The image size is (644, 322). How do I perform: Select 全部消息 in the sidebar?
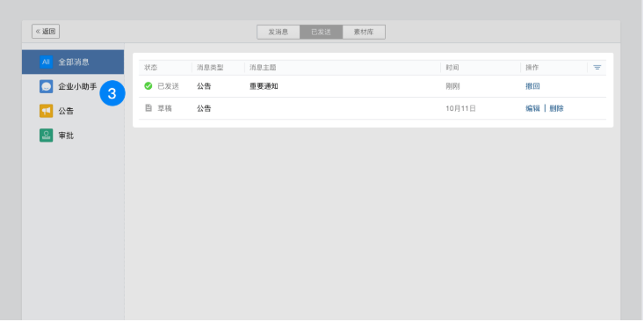click(73, 62)
